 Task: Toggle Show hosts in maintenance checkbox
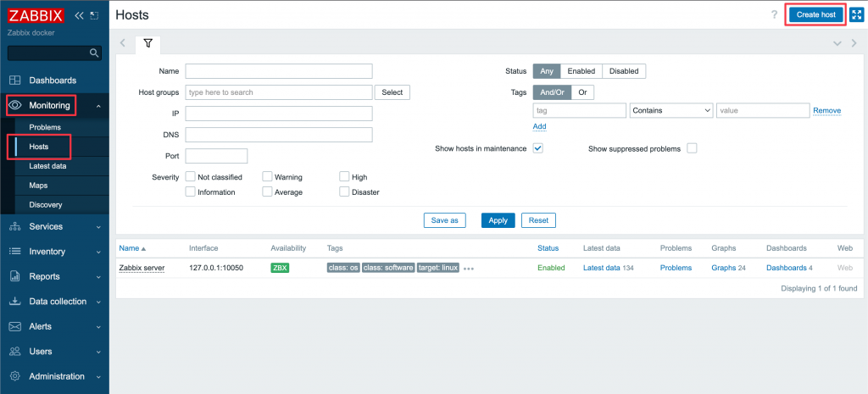[x=538, y=148]
